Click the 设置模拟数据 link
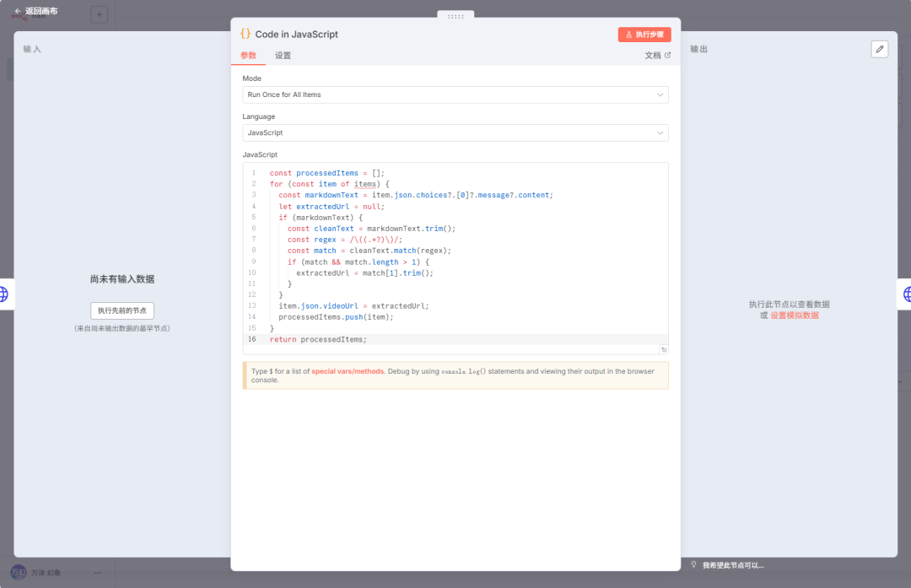This screenshot has height=588, width=911. (x=794, y=316)
